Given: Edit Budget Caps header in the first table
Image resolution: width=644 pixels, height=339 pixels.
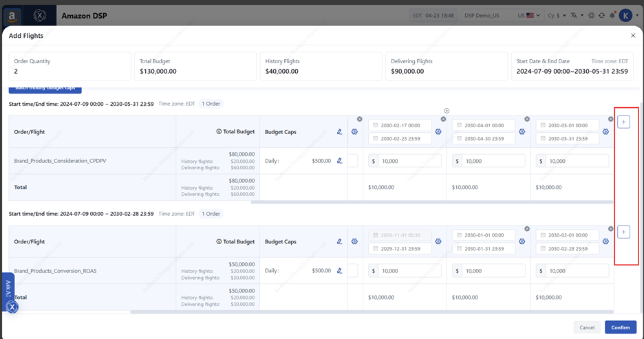Looking at the screenshot, I should (x=339, y=131).
